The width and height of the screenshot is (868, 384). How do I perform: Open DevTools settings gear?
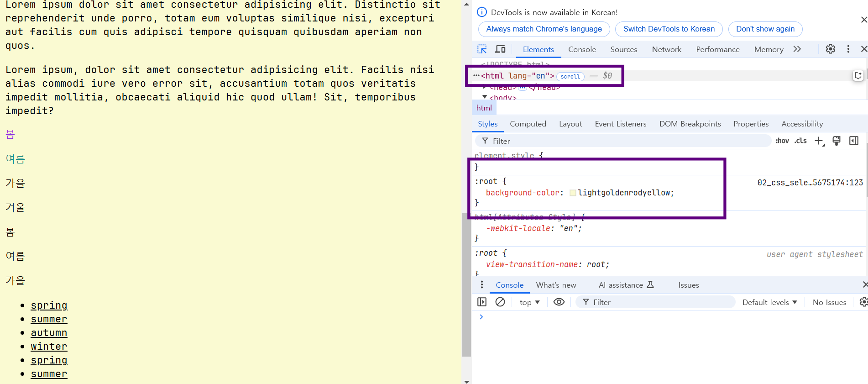point(831,49)
